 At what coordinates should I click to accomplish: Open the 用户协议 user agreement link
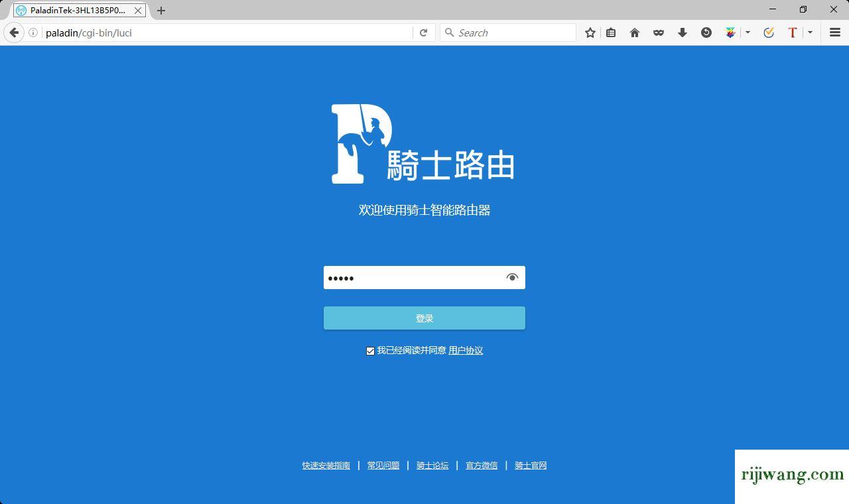pos(466,350)
